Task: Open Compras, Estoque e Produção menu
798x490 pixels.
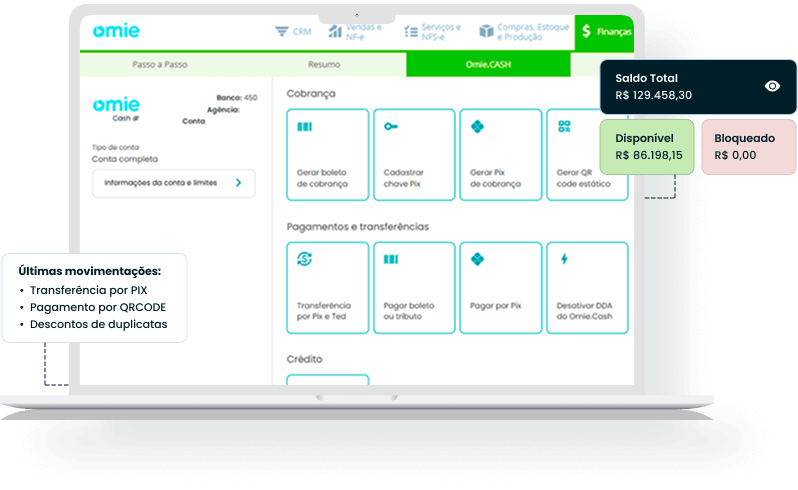Action: click(x=524, y=32)
